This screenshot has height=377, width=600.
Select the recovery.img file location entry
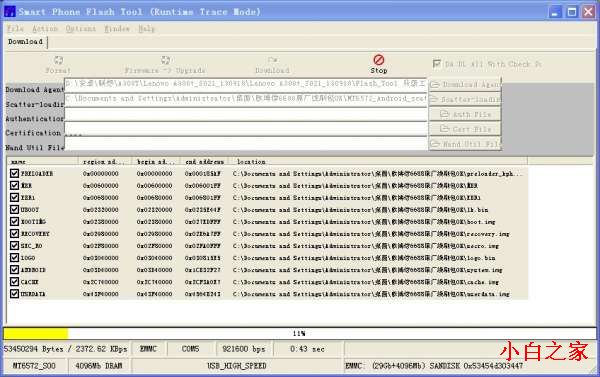pyautogui.click(x=371, y=234)
